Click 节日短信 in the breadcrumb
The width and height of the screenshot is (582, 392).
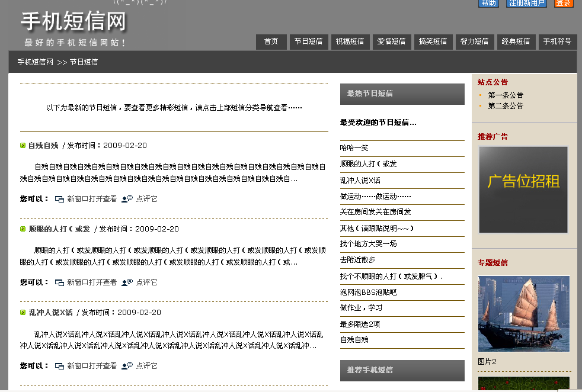[84, 62]
